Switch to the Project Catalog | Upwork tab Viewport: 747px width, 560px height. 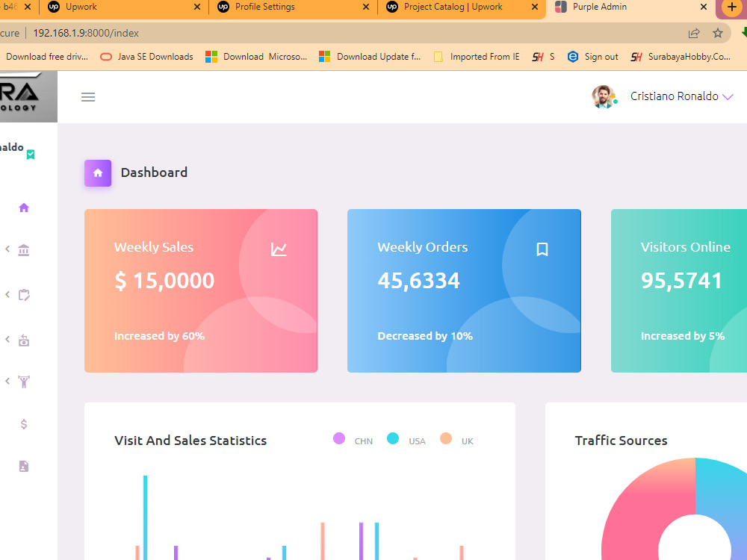click(x=461, y=7)
